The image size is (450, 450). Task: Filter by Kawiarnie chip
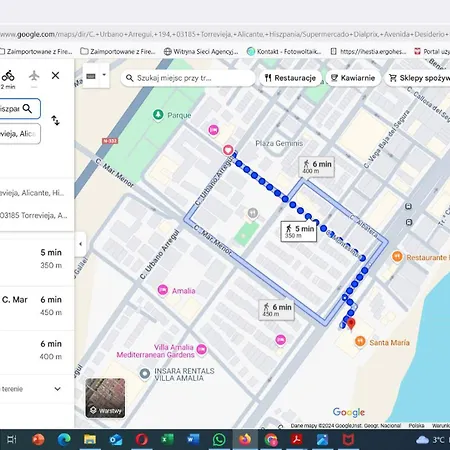pos(353,78)
